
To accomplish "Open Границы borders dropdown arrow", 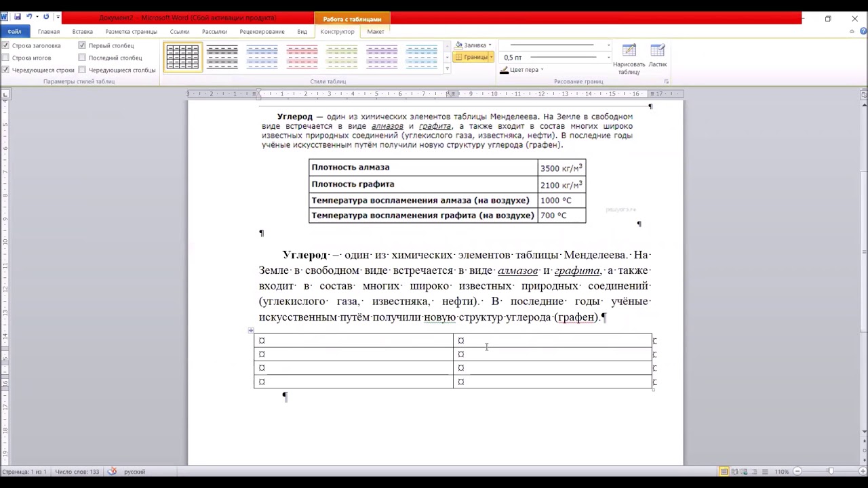I will pyautogui.click(x=492, y=57).
